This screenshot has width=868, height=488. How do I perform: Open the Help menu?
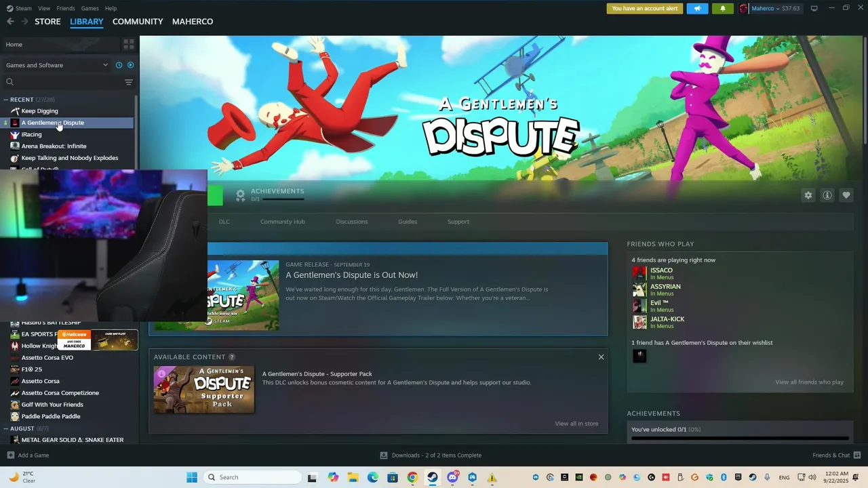(111, 8)
